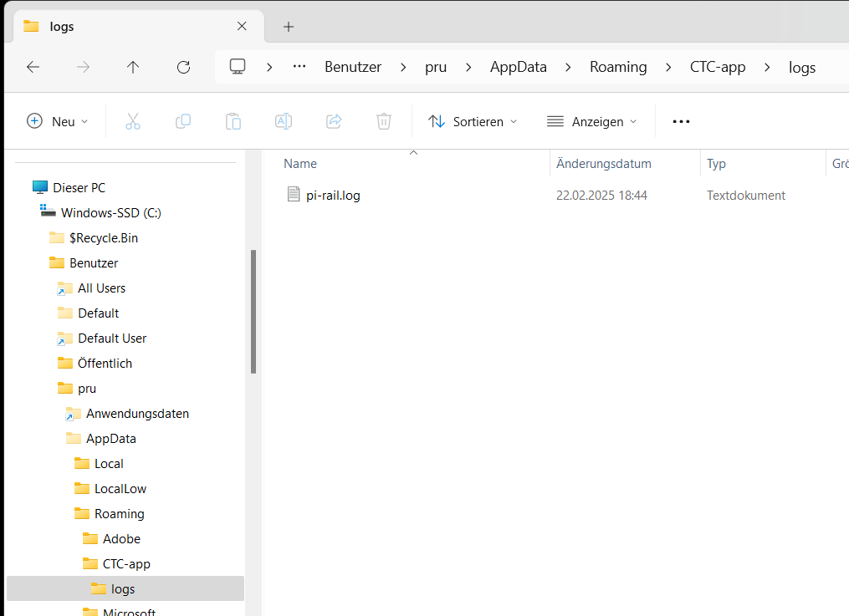The height and width of the screenshot is (616, 849).
Task: Navigate up one folder level
Action: click(x=133, y=67)
